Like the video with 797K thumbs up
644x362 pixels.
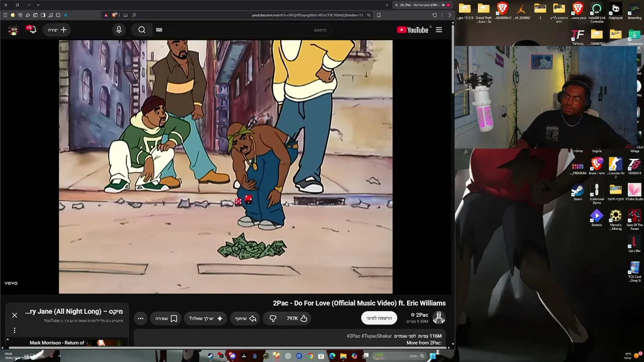[x=297, y=318]
